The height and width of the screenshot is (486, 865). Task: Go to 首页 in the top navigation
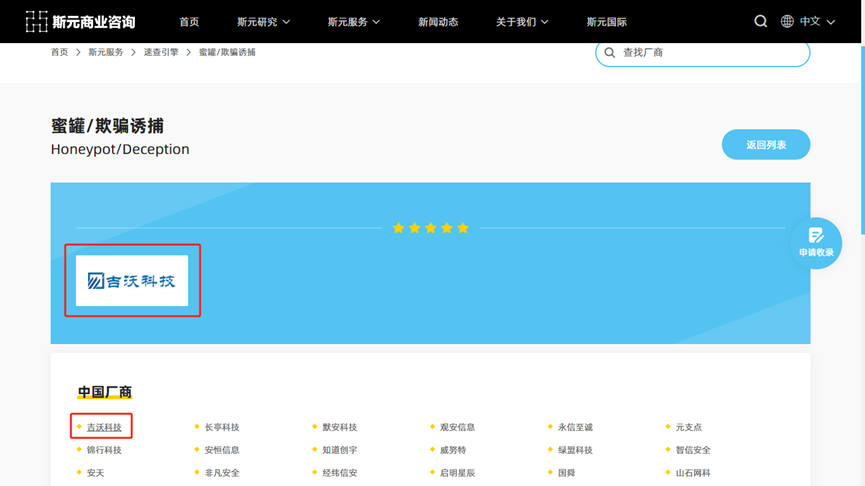point(189,22)
